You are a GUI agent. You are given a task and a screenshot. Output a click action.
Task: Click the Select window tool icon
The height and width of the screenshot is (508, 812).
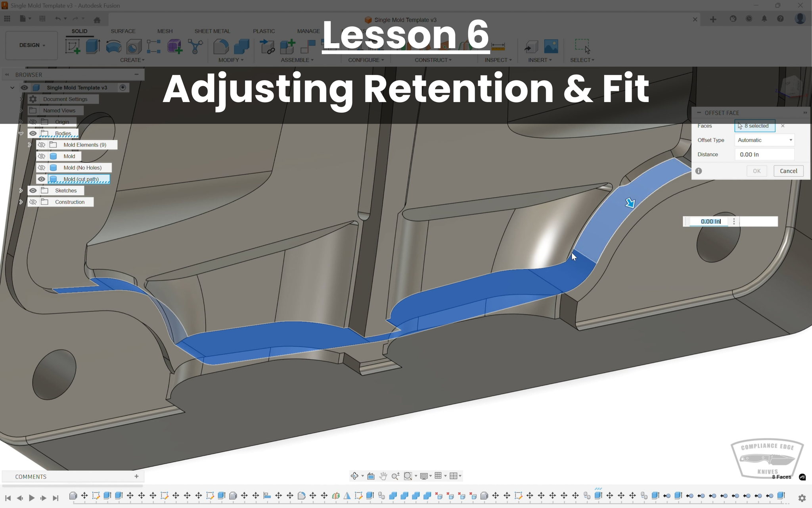582,46
